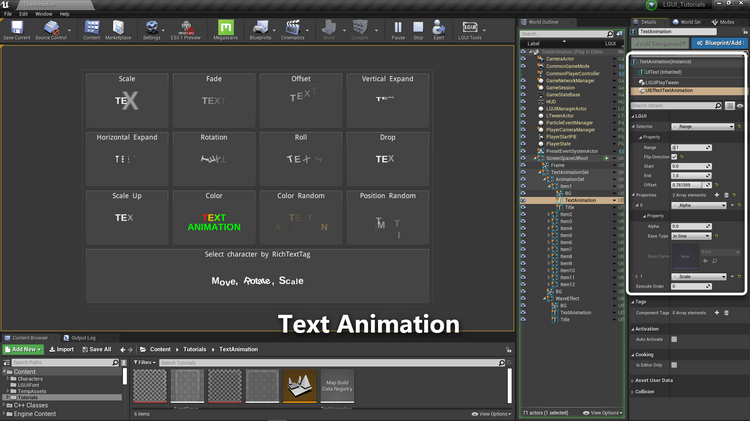Open the Help menu
The image size is (750, 421).
coord(65,14)
